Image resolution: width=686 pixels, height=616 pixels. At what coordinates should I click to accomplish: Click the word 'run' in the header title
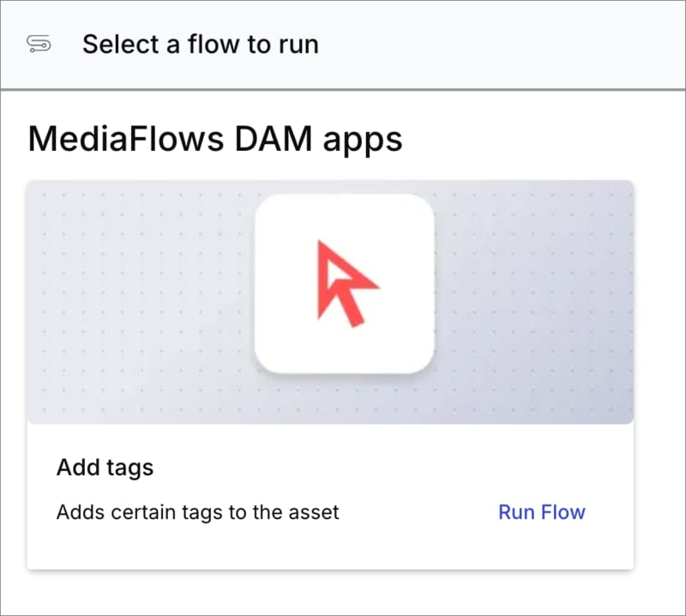tap(298, 45)
